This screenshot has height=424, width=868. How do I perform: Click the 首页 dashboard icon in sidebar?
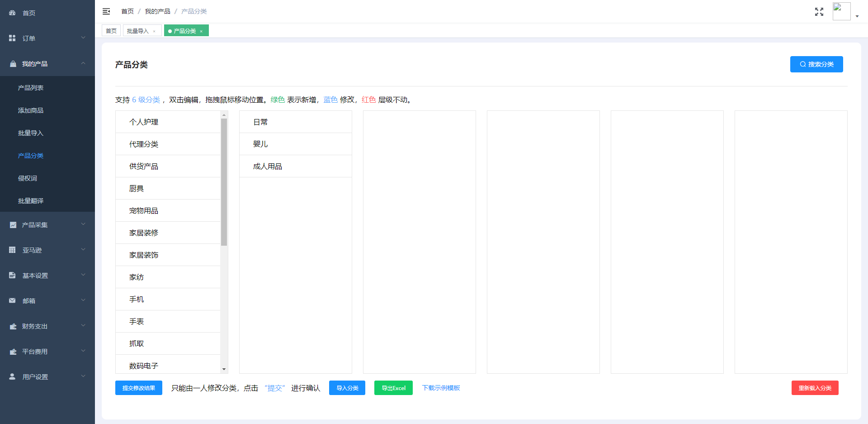click(x=12, y=13)
